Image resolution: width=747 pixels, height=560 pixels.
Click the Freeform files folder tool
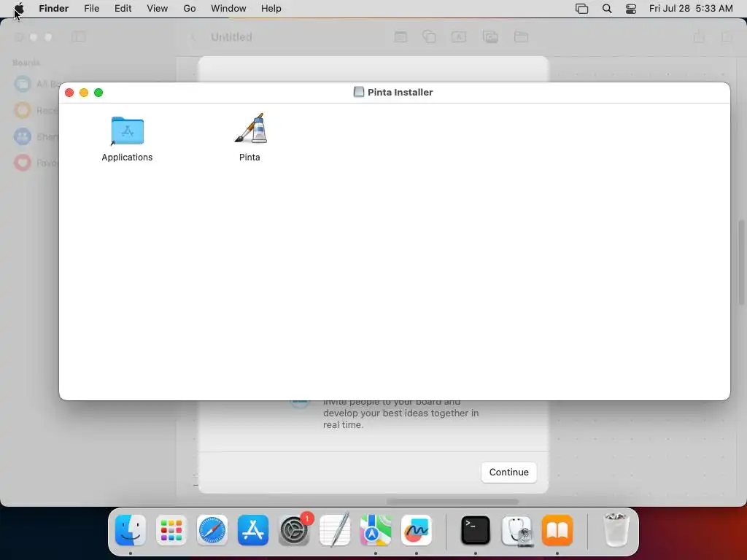tap(521, 36)
